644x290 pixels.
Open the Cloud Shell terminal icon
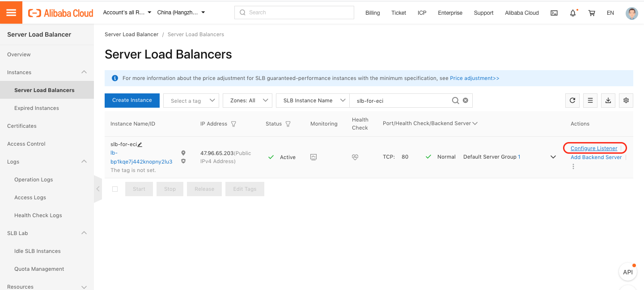554,13
